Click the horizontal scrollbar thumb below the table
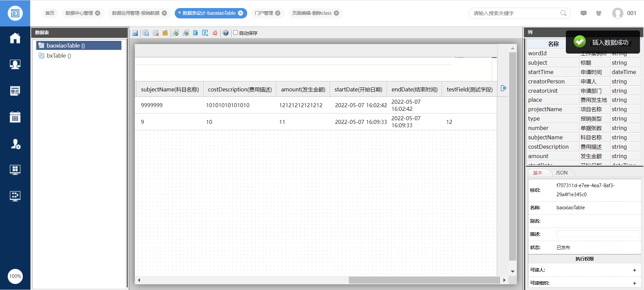Viewport: 644px width, 290px height. pyautogui.click(x=424, y=280)
